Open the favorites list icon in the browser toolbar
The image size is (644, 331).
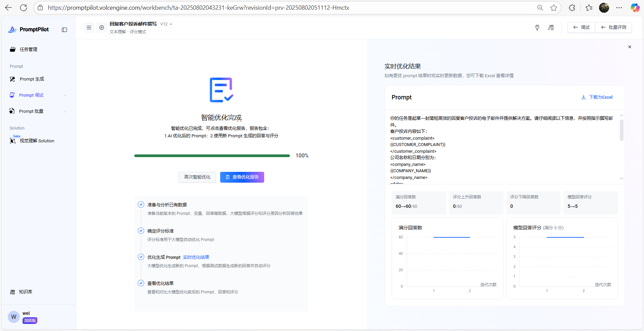coord(589,8)
